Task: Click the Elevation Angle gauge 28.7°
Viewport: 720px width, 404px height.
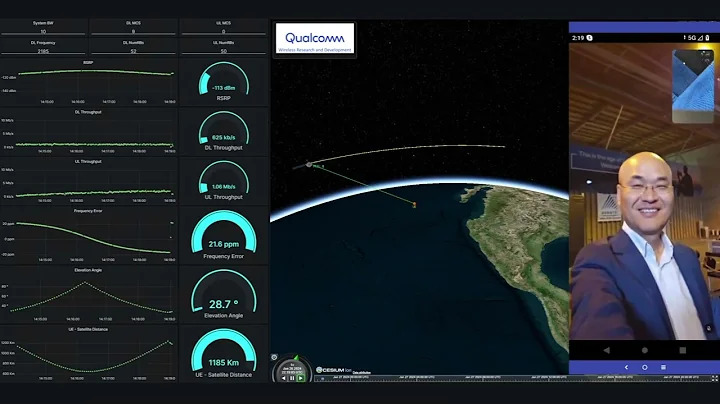Action: (224, 294)
